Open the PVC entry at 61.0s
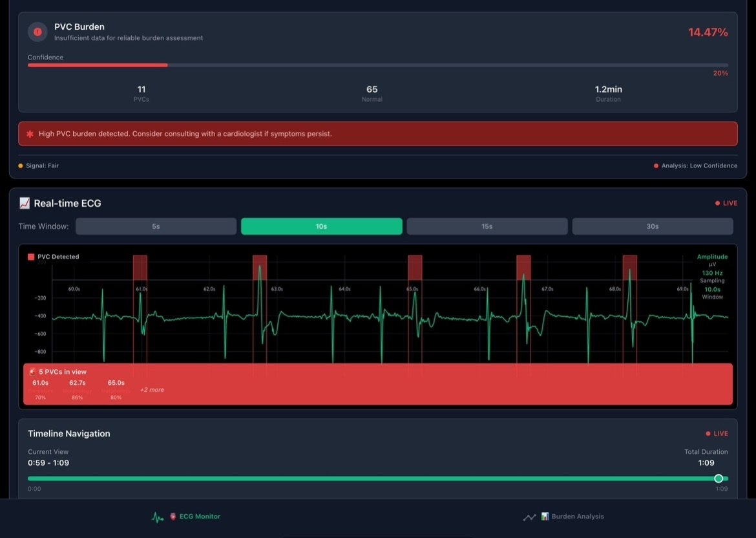This screenshot has height=538, width=756. [x=40, y=389]
